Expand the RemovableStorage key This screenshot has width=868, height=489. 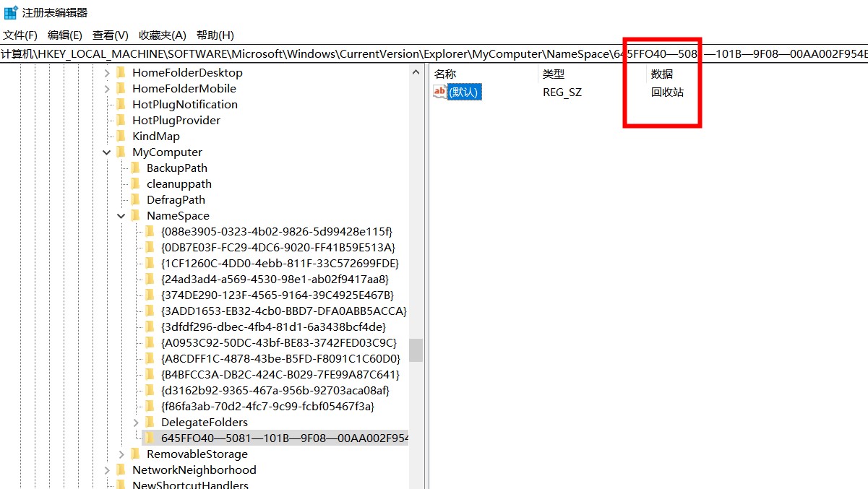(121, 454)
